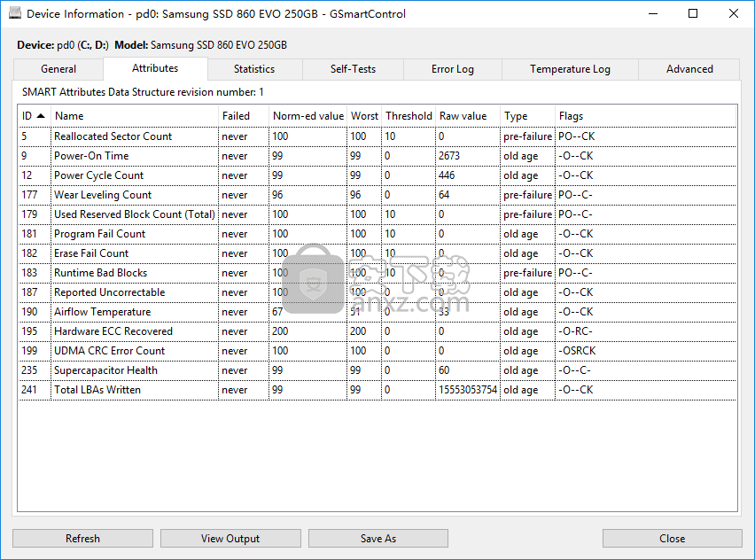Open the Statistics tab
Screen dimensions: 755x560
point(254,69)
